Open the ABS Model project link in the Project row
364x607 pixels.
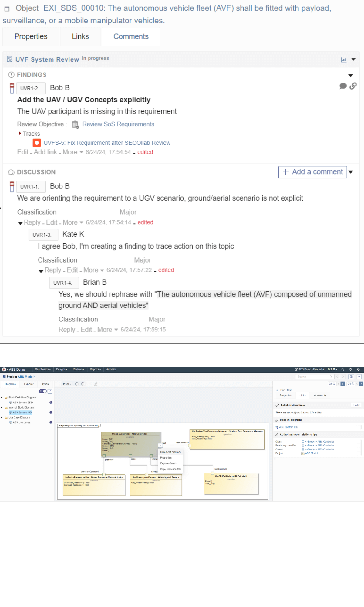(311, 453)
